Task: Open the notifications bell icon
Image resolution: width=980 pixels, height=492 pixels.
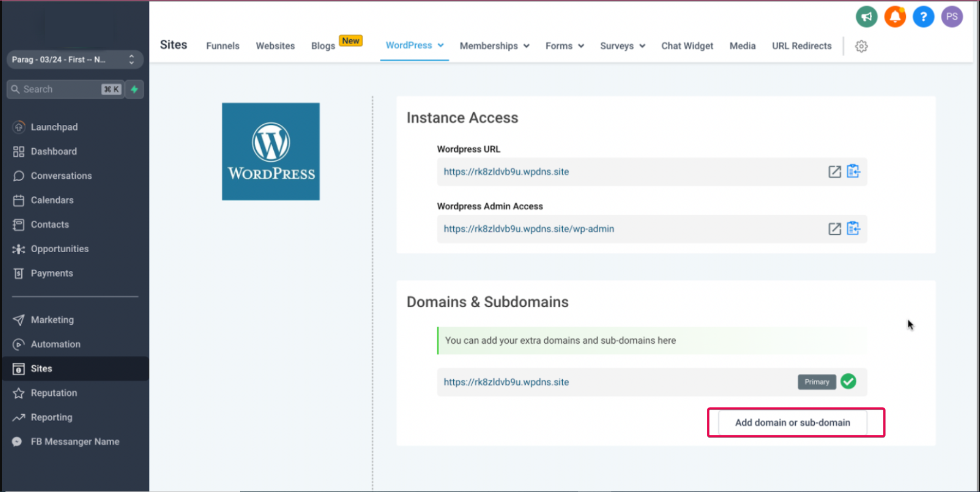Action: click(x=895, y=17)
